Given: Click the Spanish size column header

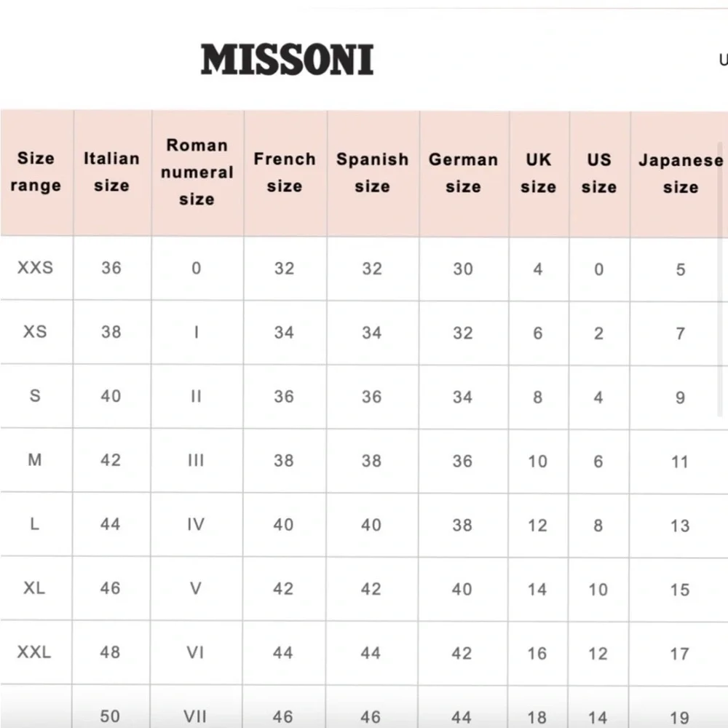Looking at the screenshot, I should tap(373, 173).
